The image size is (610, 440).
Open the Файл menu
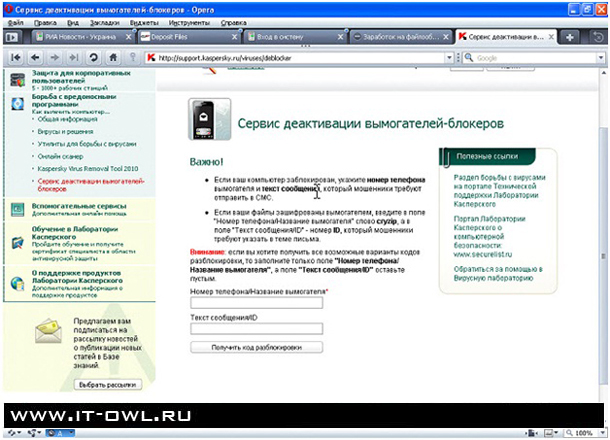pos(16,23)
